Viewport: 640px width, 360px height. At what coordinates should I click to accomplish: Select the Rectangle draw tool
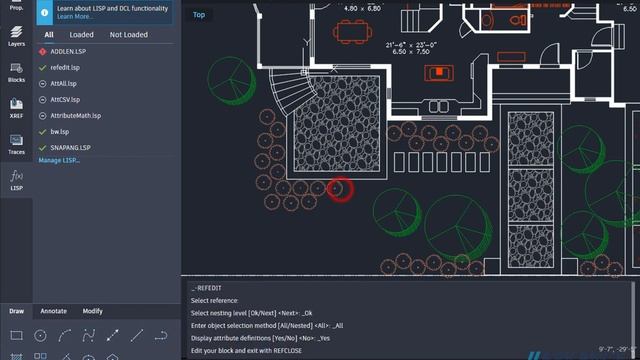tap(16, 336)
